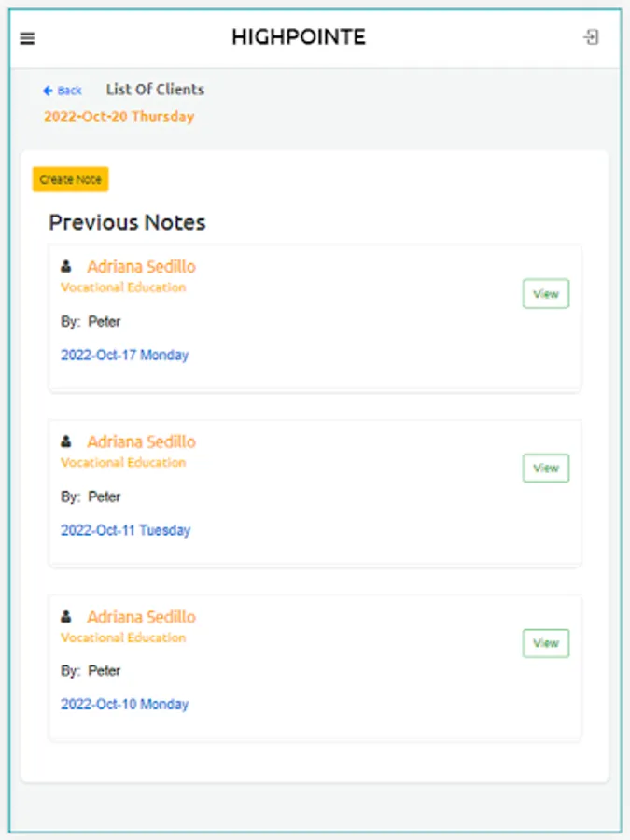This screenshot has height=840, width=630.
Task: Select Adriana Sedillo name in second note
Action: tap(141, 441)
